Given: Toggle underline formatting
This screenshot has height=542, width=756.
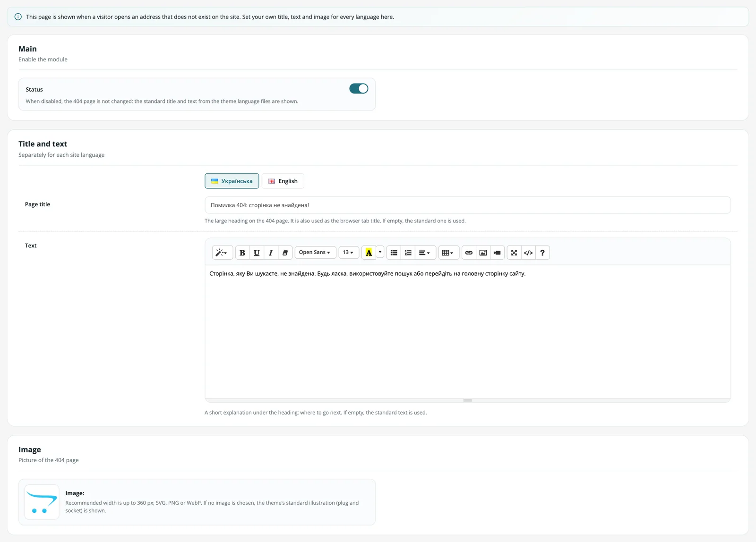Looking at the screenshot, I should coord(257,253).
